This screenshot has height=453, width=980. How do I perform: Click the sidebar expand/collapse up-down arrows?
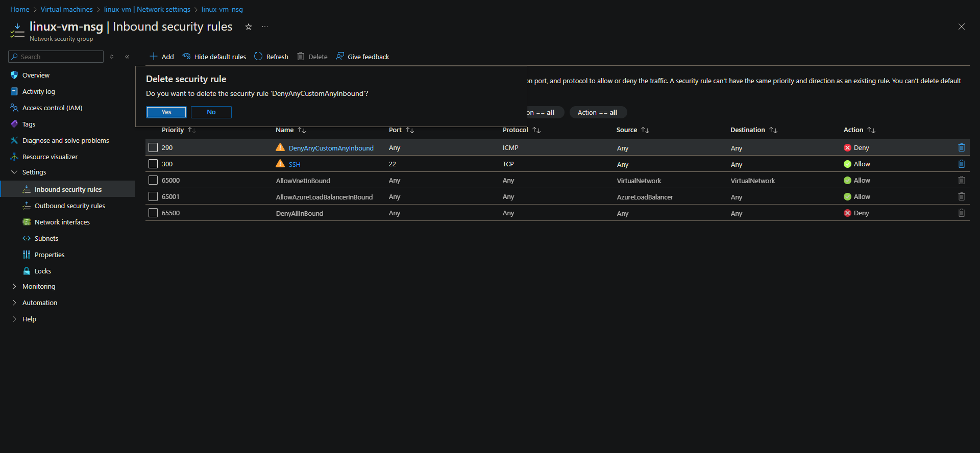click(x=112, y=57)
